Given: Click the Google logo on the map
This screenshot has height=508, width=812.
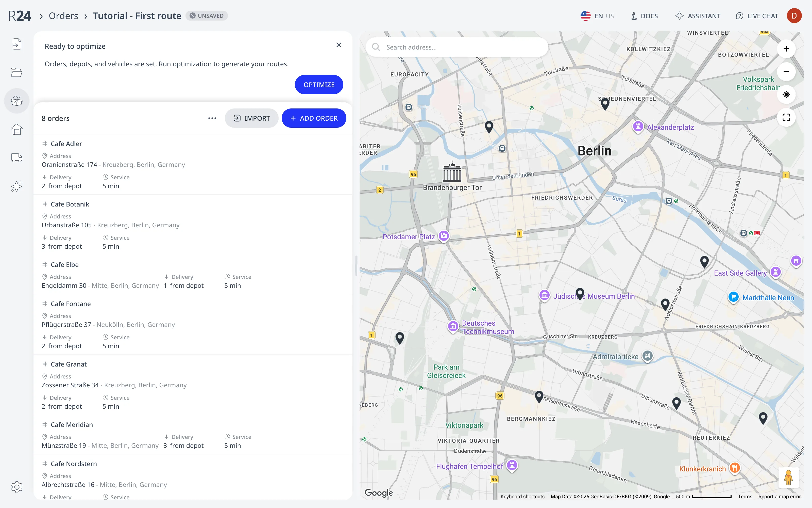Looking at the screenshot, I should click(379, 493).
